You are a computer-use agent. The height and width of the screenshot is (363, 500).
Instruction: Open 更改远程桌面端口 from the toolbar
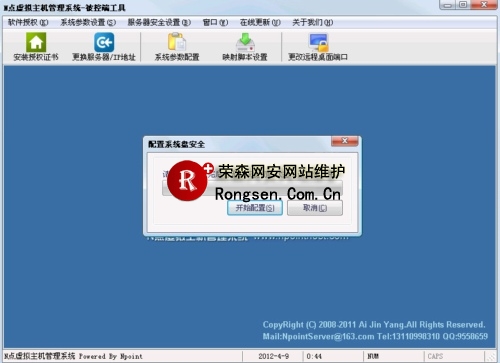(318, 47)
